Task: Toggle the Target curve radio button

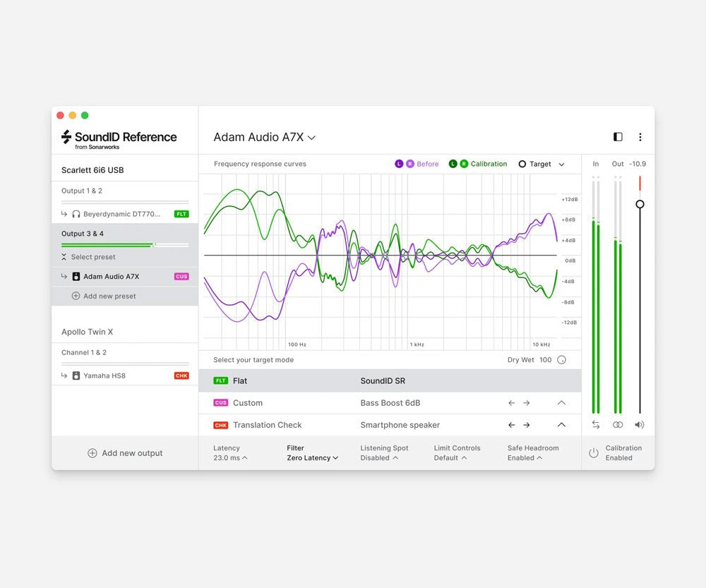Action: (x=522, y=163)
